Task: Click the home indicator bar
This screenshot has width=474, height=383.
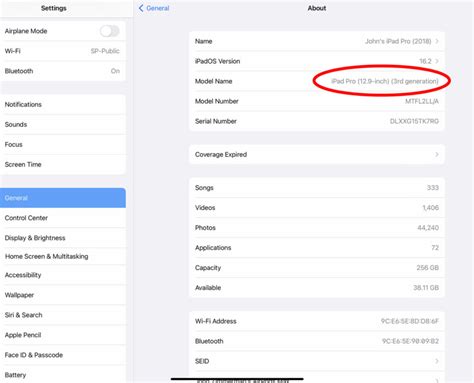Action: 237,379
